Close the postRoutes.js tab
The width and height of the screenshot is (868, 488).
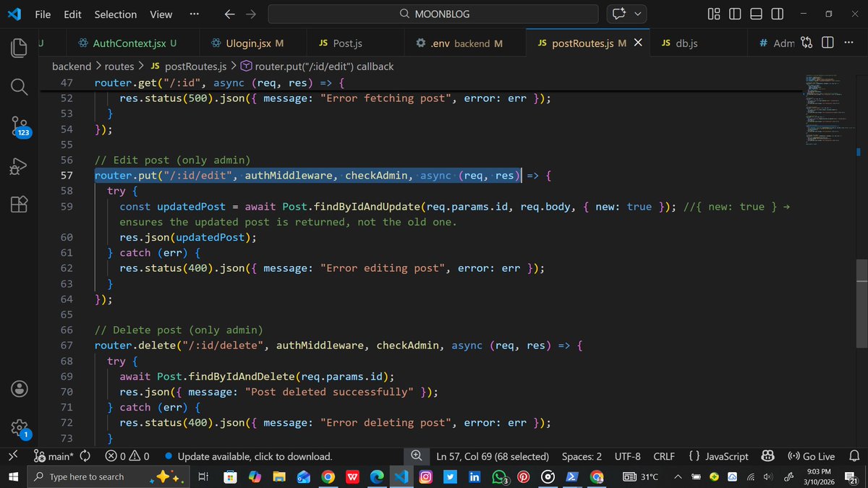(x=638, y=43)
